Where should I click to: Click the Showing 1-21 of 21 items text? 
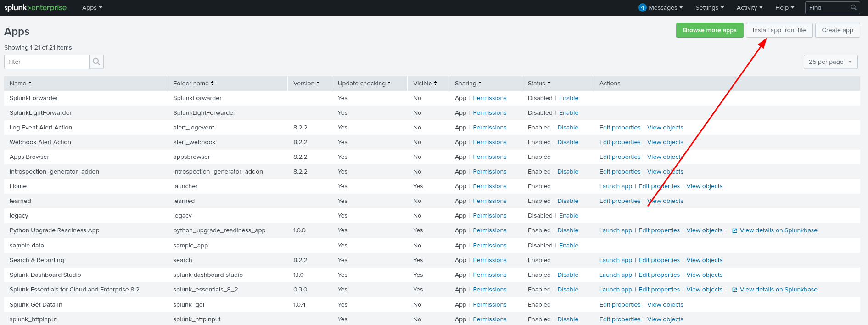38,48
